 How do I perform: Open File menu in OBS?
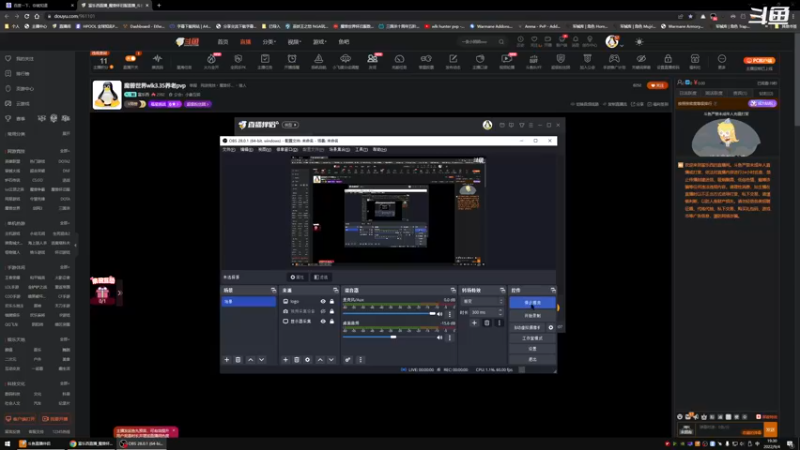pyautogui.click(x=229, y=149)
